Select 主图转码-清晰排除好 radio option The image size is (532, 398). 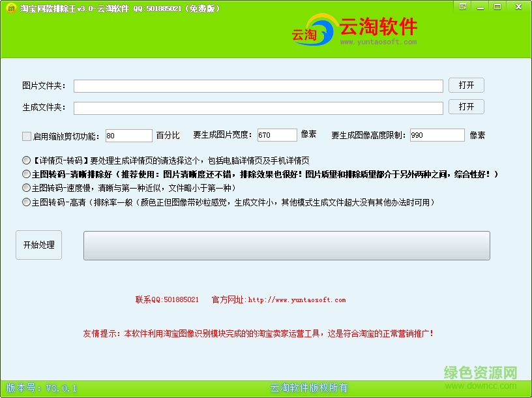tap(26, 174)
